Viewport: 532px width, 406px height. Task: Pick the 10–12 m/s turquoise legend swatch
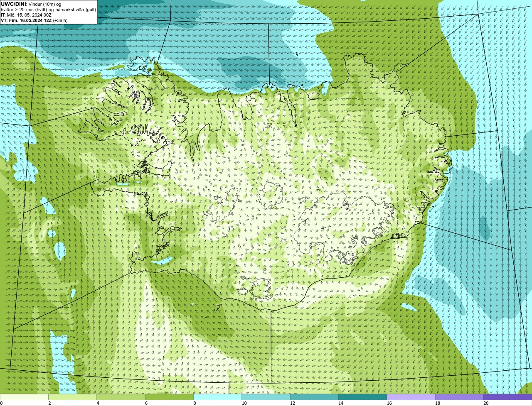point(266,397)
